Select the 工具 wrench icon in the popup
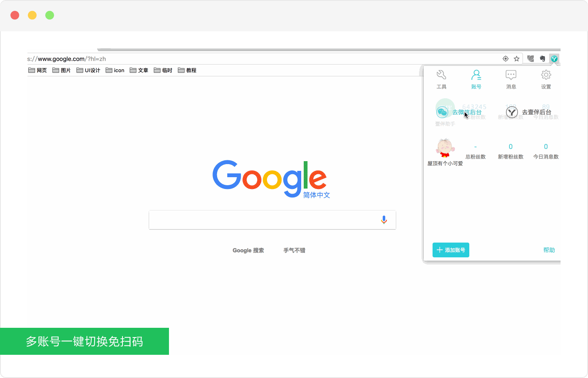This screenshot has width=588, height=378. coord(441,75)
